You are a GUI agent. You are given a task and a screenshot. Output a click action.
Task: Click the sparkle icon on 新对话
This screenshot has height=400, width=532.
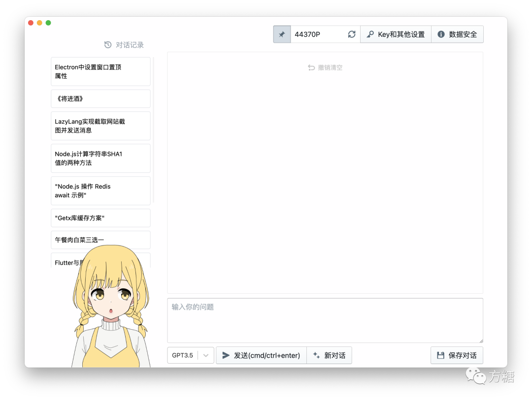pos(316,355)
